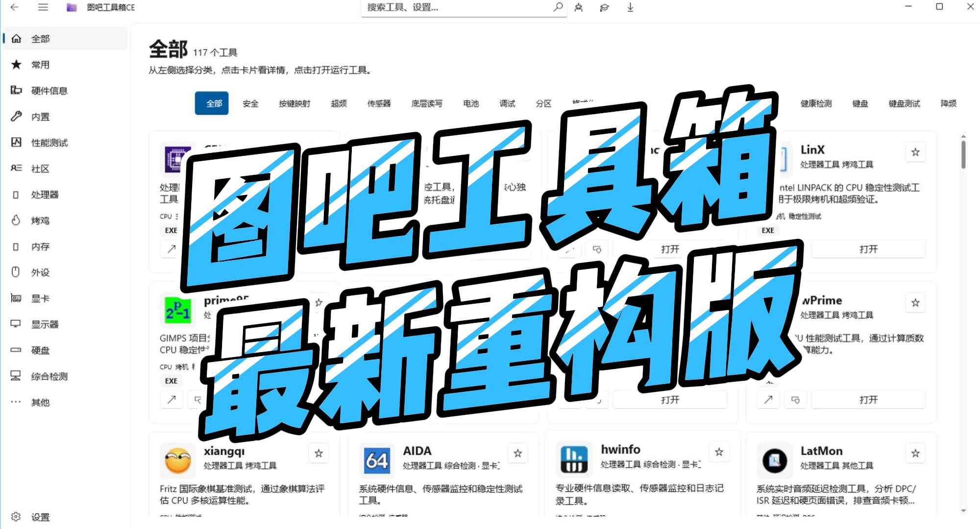Image resolution: width=980 pixels, height=529 pixels.
Task: Click the LatMon round logo icon
Action: pyautogui.click(x=775, y=461)
